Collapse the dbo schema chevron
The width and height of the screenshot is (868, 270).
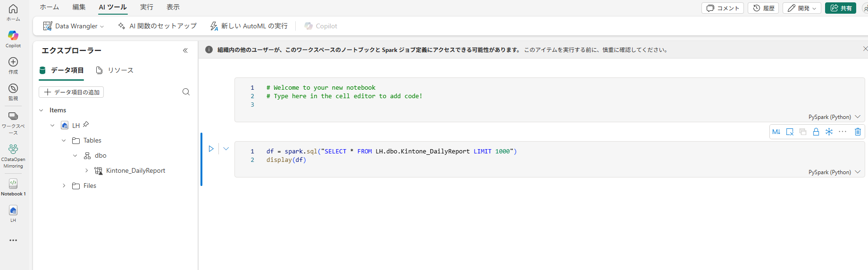tap(75, 156)
